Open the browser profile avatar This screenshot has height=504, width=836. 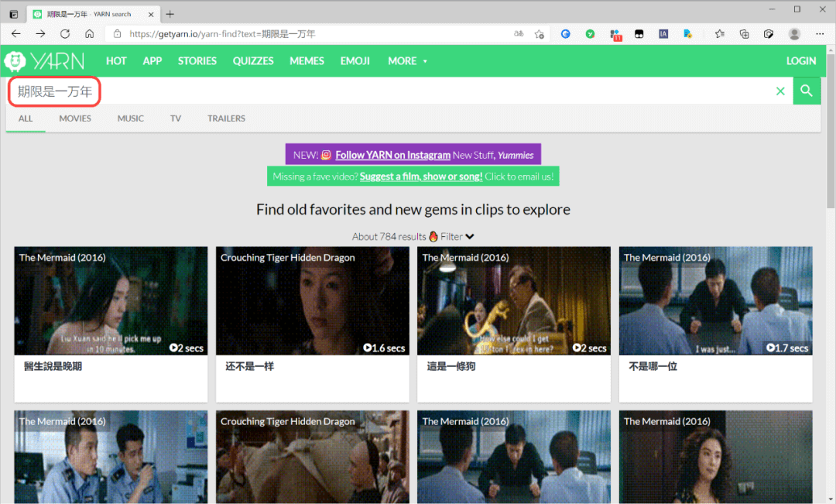click(x=794, y=33)
